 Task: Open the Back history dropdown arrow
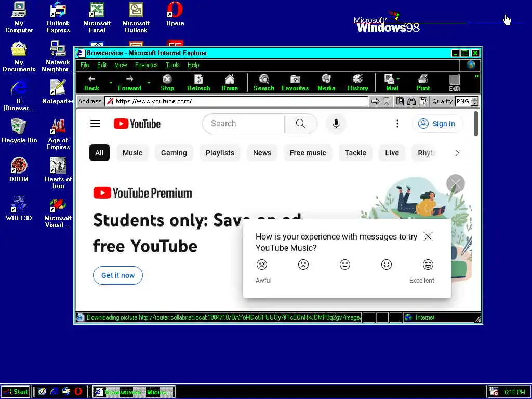(x=111, y=83)
